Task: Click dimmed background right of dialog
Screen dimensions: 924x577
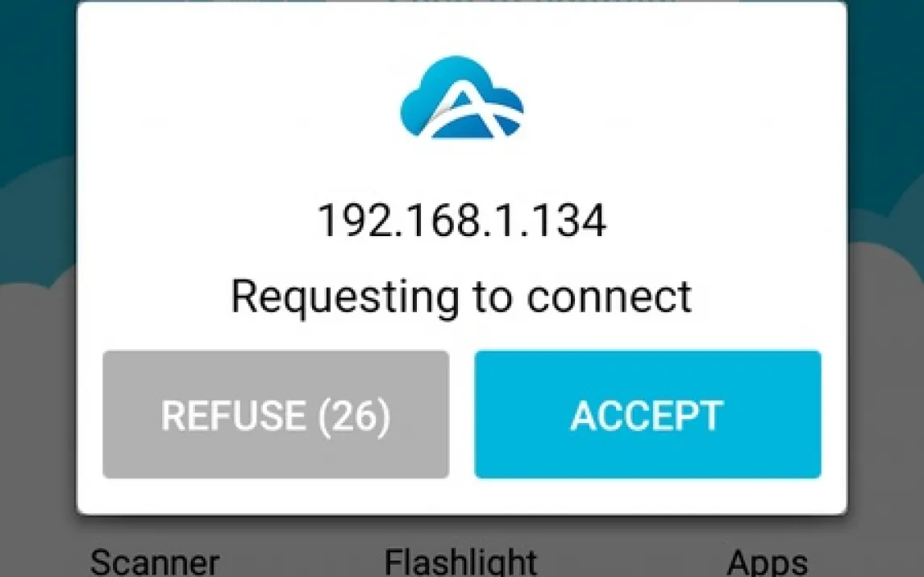Action: pyautogui.click(x=885, y=235)
